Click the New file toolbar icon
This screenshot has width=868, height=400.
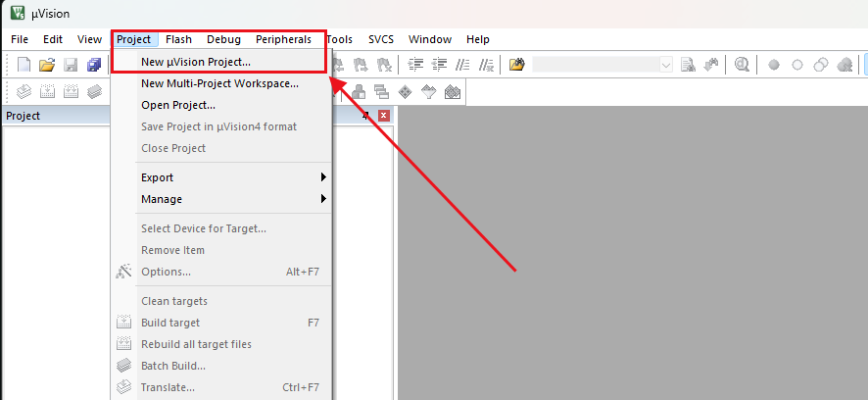(x=24, y=65)
